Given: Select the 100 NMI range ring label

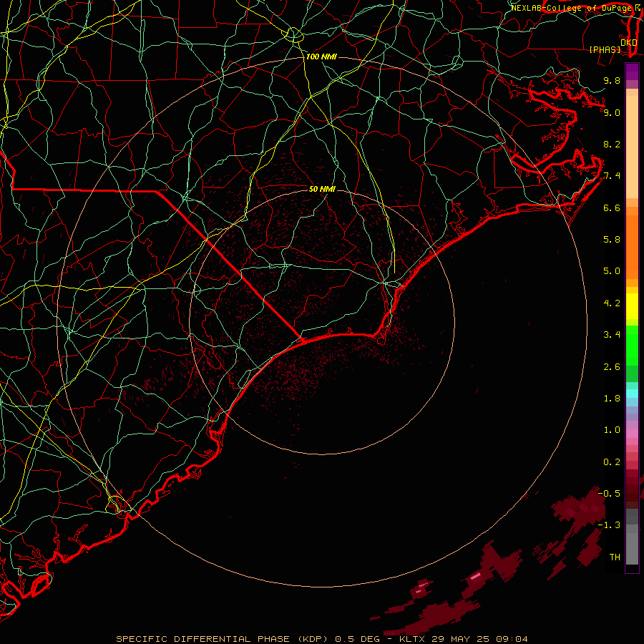Looking at the screenshot, I should [x=321, y=57].
